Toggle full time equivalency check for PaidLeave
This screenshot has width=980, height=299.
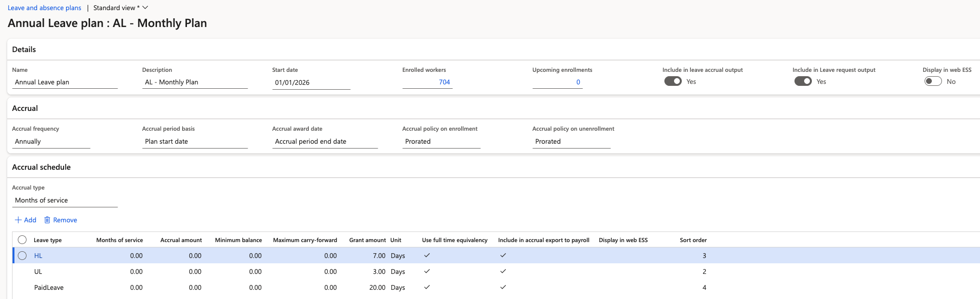427,287
